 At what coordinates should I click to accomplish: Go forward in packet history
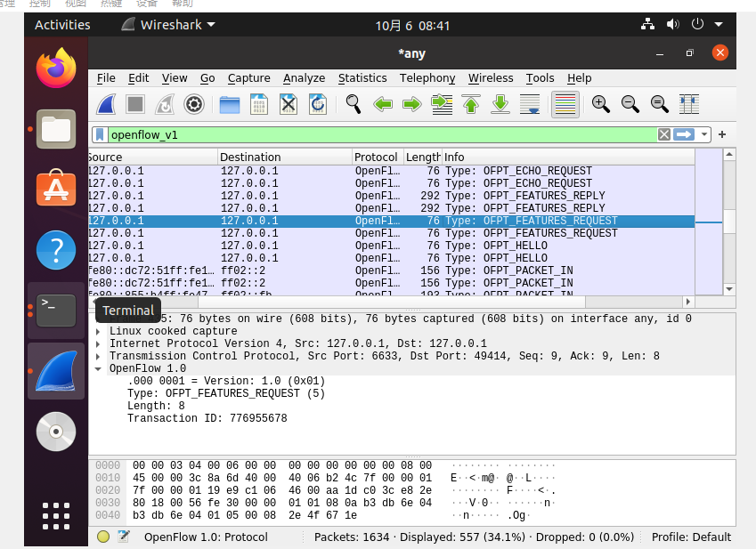tap(412, 104)
